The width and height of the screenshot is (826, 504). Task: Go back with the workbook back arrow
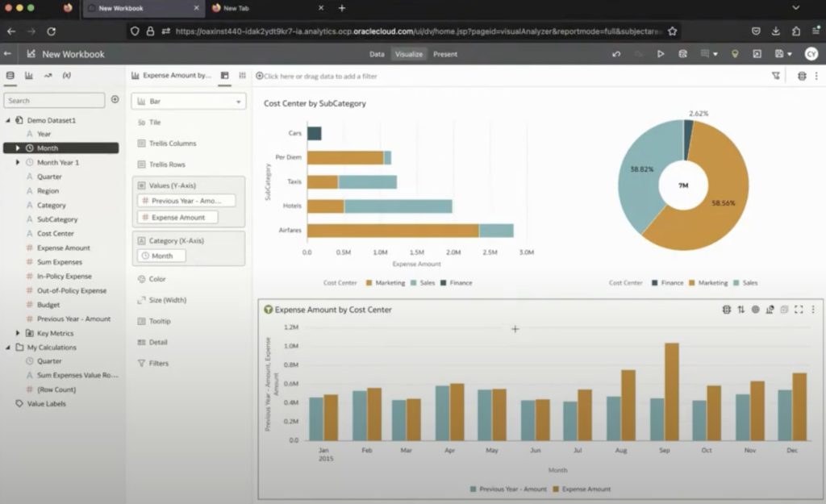[x=7, y=54]
